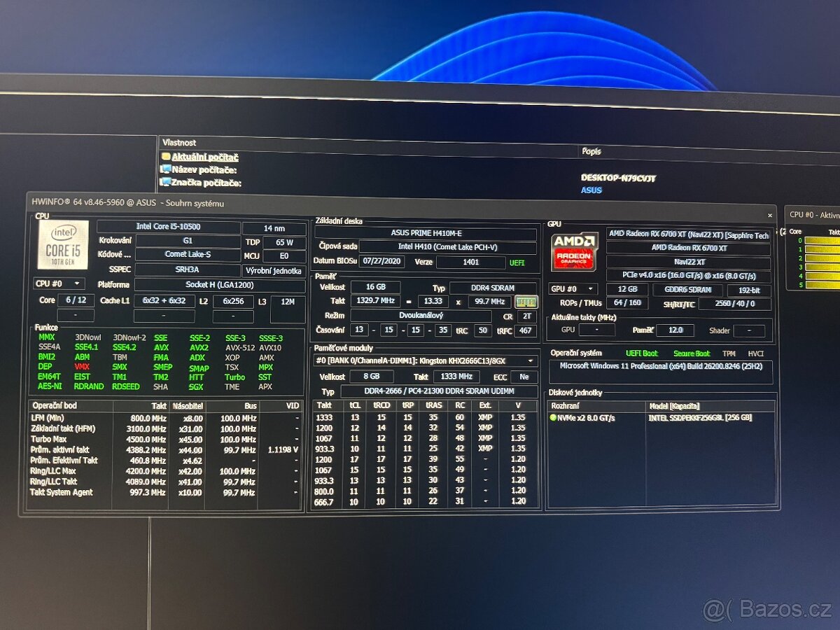Viewport: 840px width, 630px height.
Task: Click the green UEFI label
Action: tap(518, 262)
